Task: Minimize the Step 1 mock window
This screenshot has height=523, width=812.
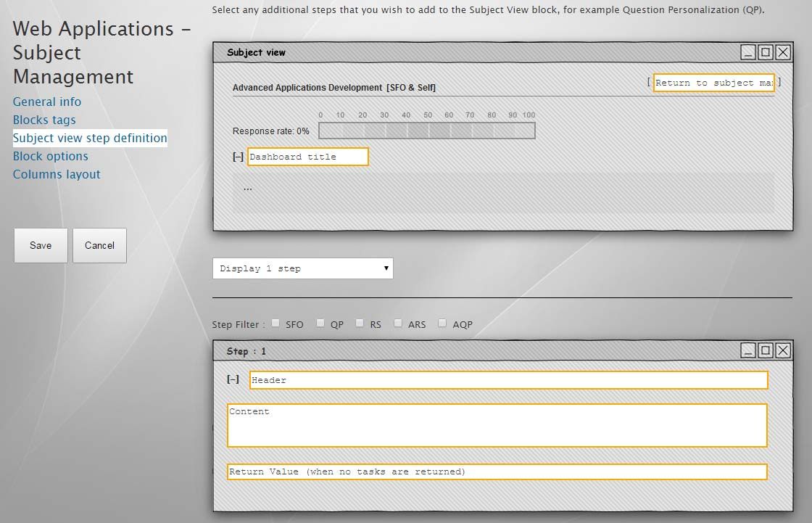Action: [747, 351]
